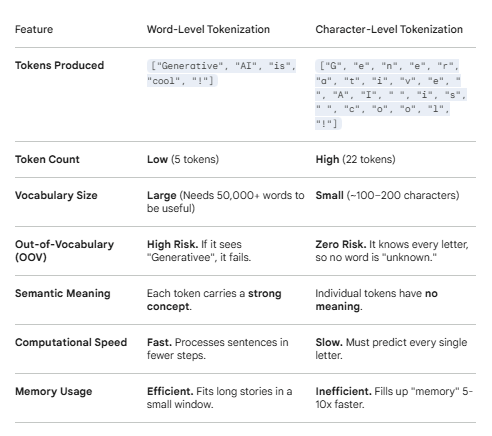The width and height of the screenshot is (492, 436).
Task: Select the Character-Level Tokenization column header
Action: click(389, 29)
